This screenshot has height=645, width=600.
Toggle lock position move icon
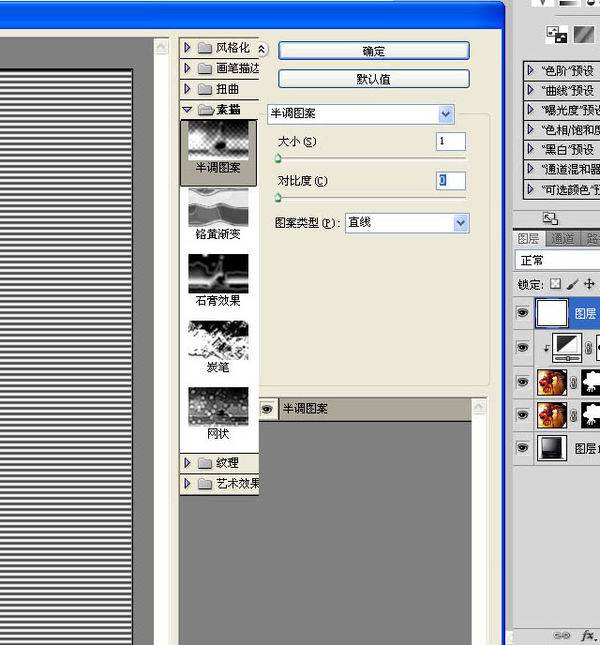tap(589, 283)
